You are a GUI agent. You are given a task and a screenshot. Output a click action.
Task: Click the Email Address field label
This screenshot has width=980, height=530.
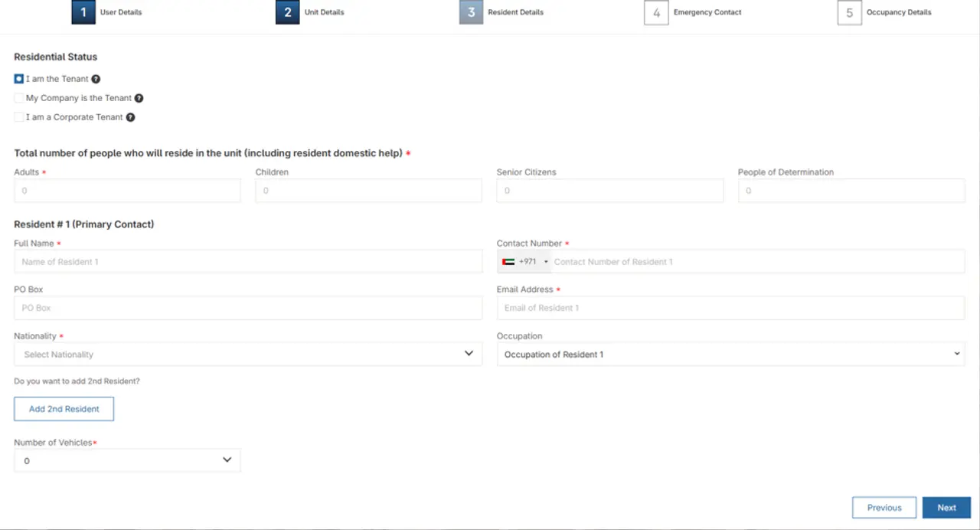point(524,290)
